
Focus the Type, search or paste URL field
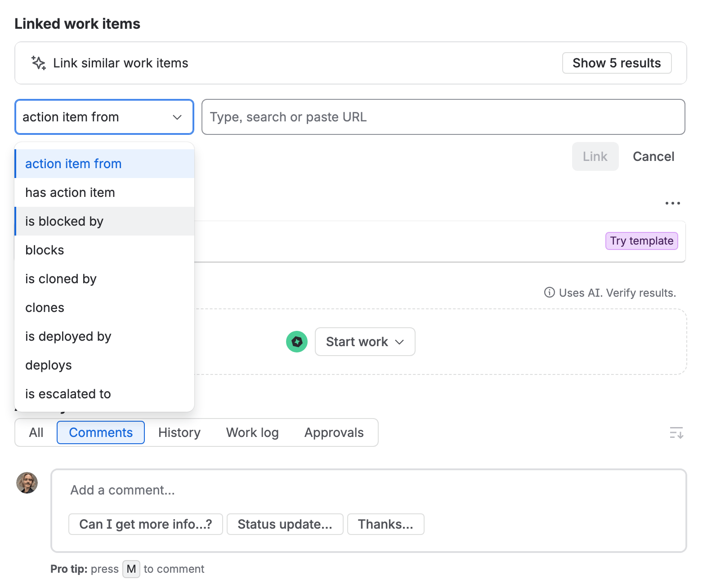click(x=443, y=117)
